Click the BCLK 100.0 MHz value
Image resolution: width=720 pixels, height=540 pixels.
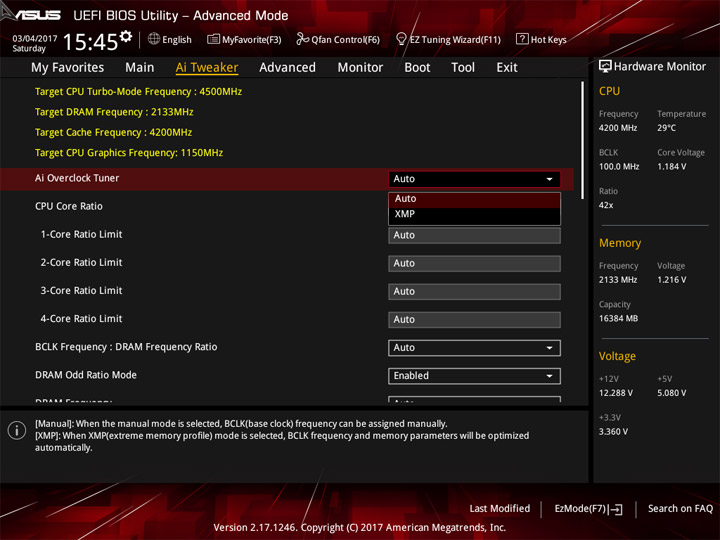(619, 166)
